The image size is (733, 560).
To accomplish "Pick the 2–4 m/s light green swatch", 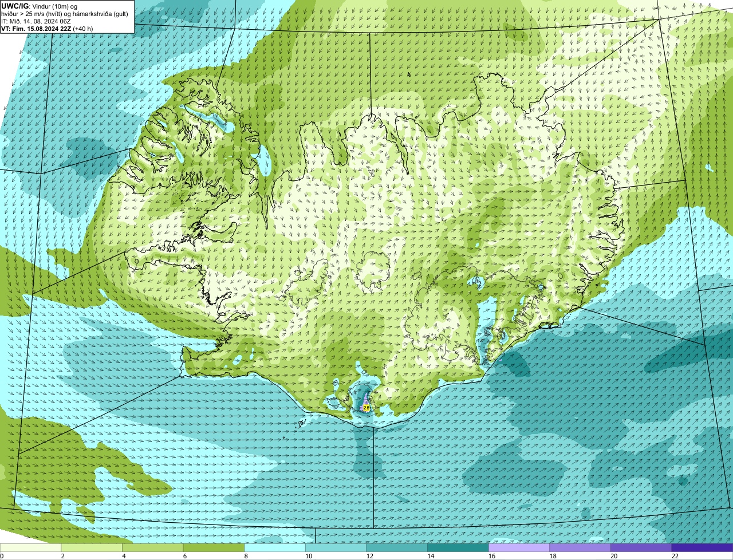I will point(92,547).
